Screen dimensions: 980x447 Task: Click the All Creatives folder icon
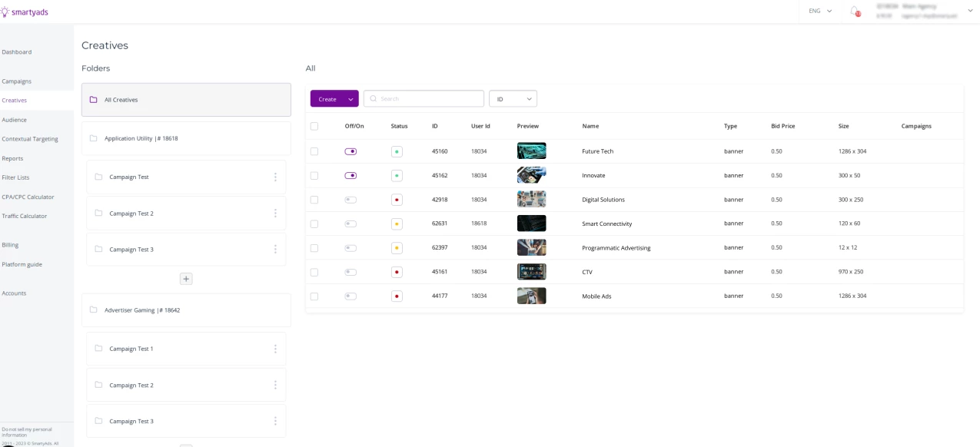pos(93,100)
